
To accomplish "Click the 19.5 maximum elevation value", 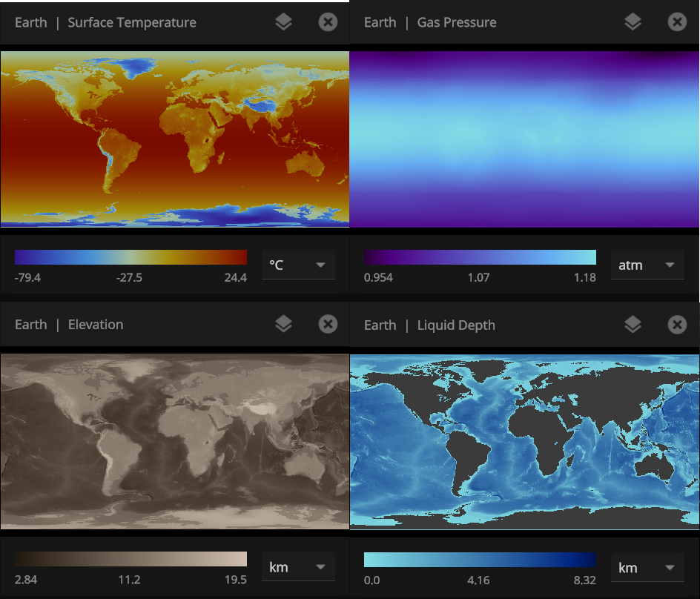I will coord(236,580).
